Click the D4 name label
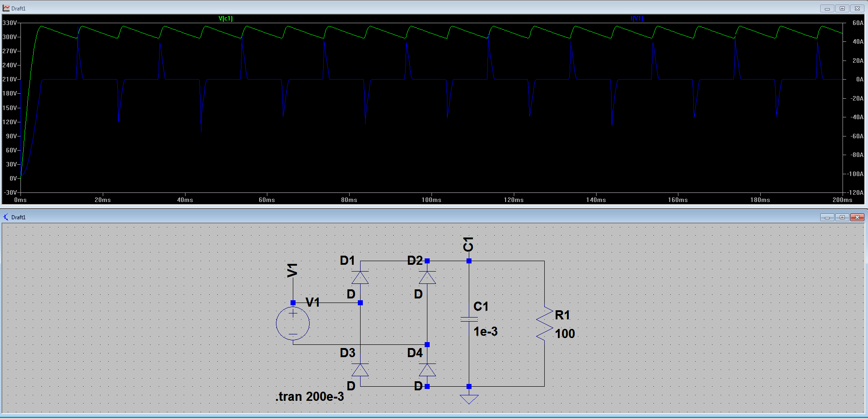The image size is (868, 419). coord(415,353)
